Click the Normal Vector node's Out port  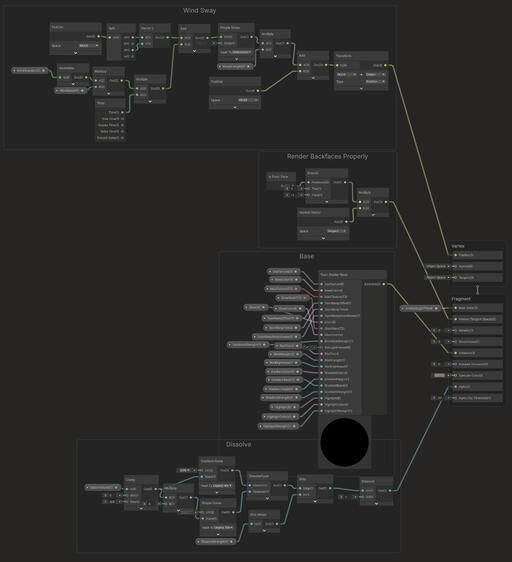pos(346,222)
